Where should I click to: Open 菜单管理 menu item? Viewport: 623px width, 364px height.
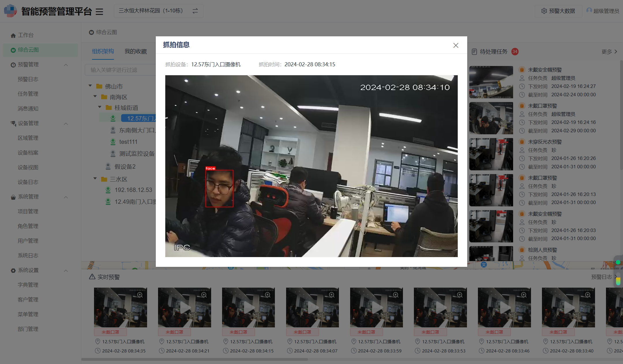(x=28, y=314)
